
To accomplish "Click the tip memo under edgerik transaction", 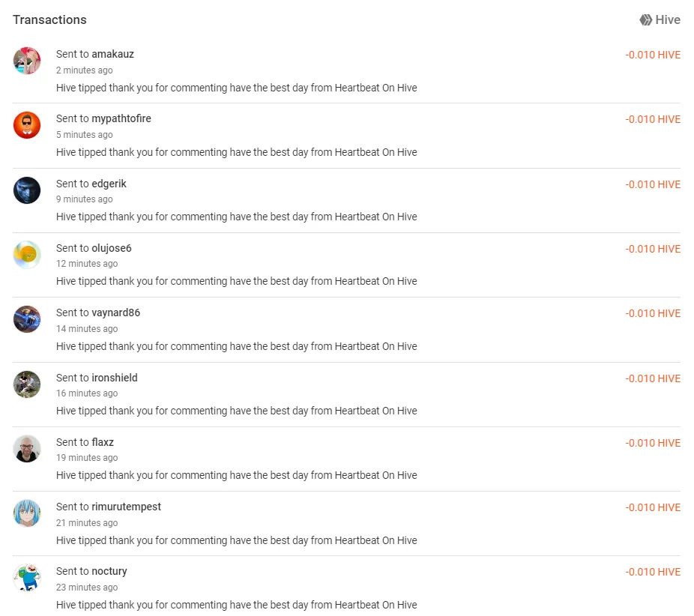I will [x=237, y=217].
